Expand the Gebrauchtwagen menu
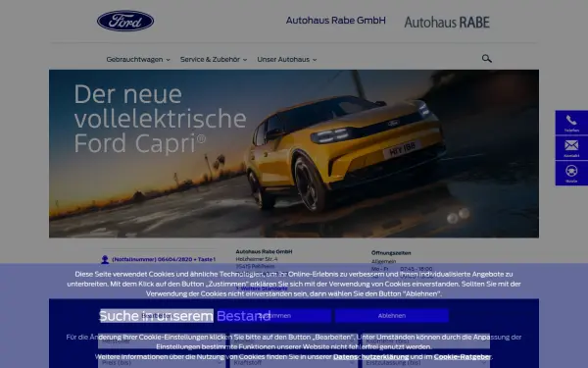This screenshot has height=368, width=588. pos(138,59)
